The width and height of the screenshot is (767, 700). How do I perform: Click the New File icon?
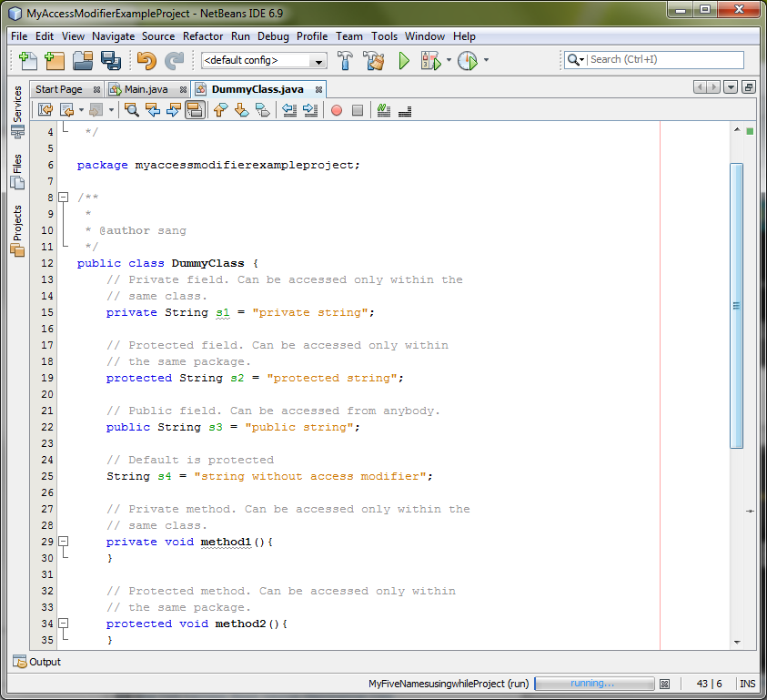point(28,61)
